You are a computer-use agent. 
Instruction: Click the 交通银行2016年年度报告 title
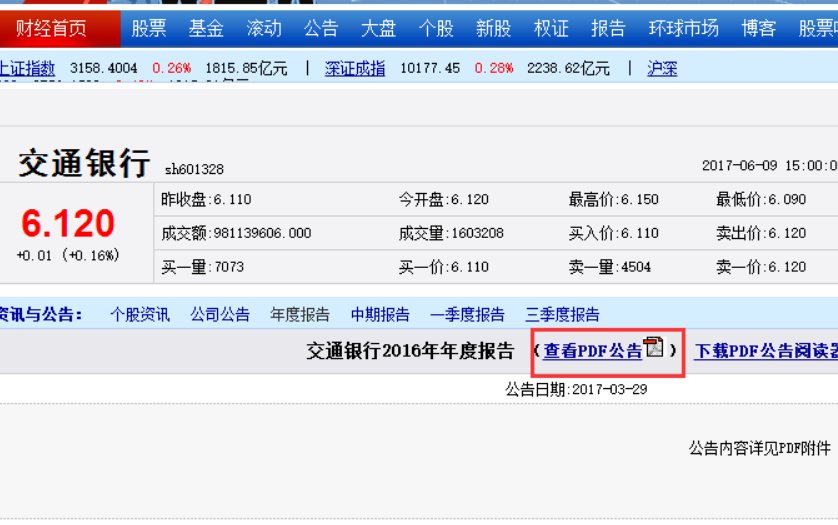[410, 351]
